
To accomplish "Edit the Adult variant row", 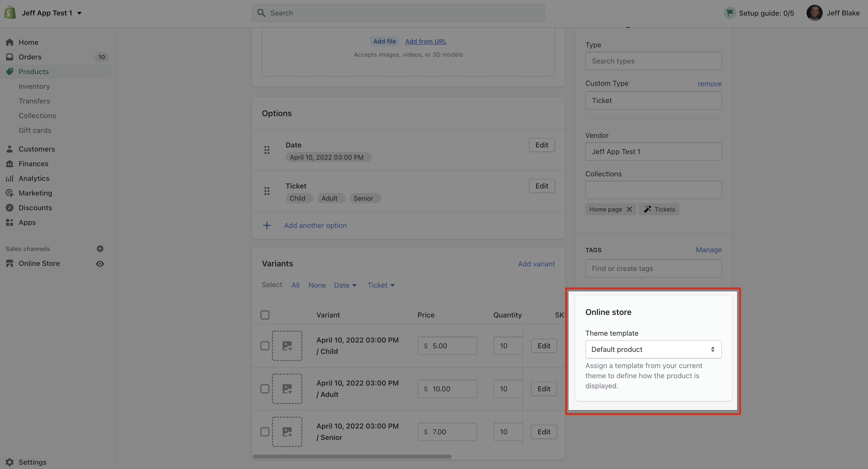I will [543, 388].
